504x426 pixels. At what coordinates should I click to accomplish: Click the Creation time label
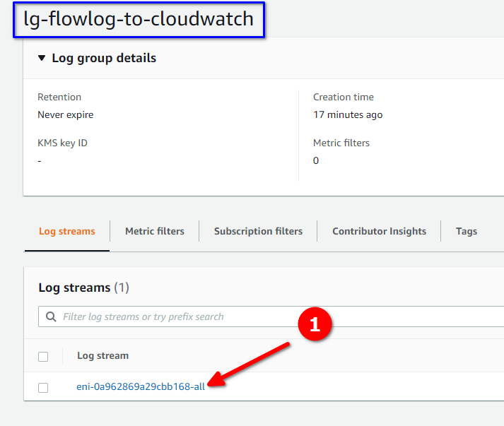tap(344, 97)
